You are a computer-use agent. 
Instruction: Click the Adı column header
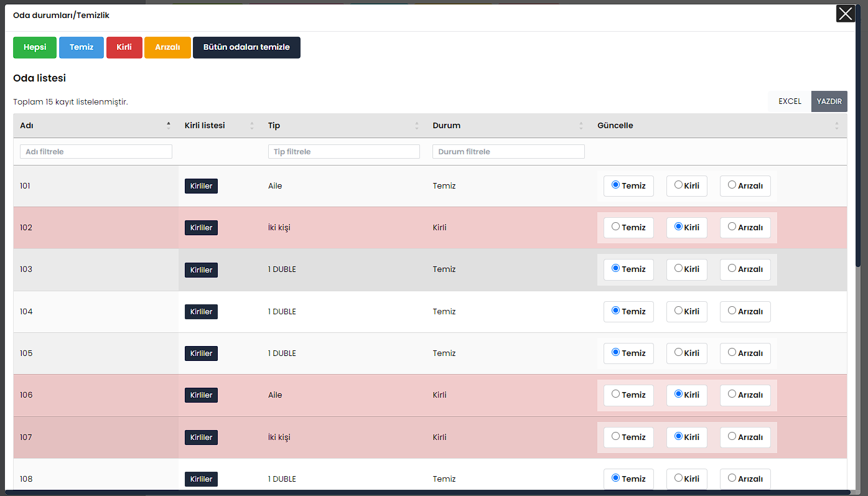tap(96, 125)
